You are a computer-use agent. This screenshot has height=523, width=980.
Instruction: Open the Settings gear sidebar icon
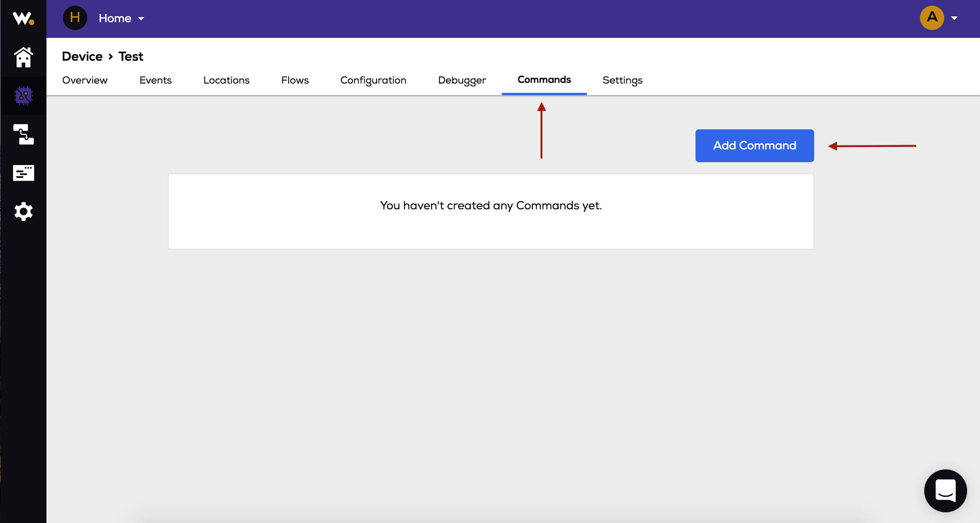[23, 211]
